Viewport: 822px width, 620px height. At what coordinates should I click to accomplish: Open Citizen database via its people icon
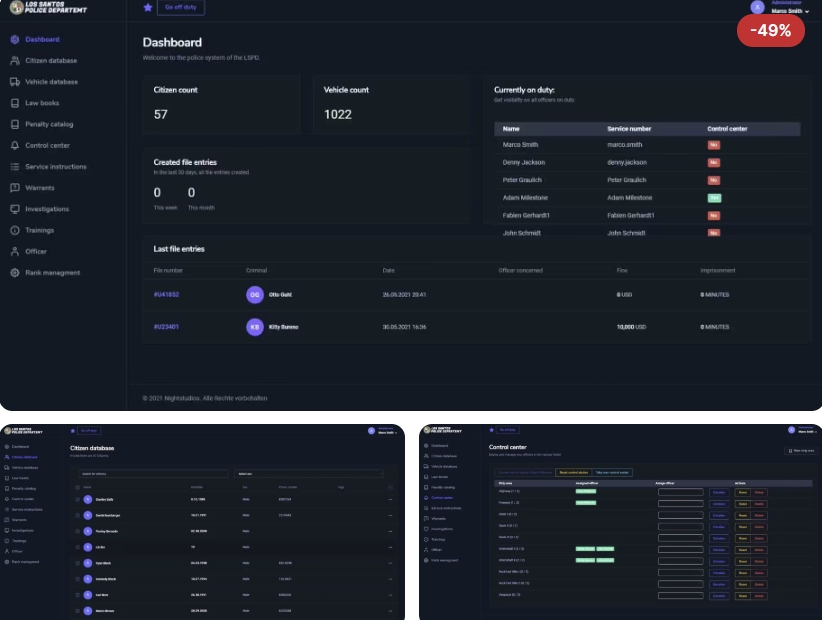point(15,61)
